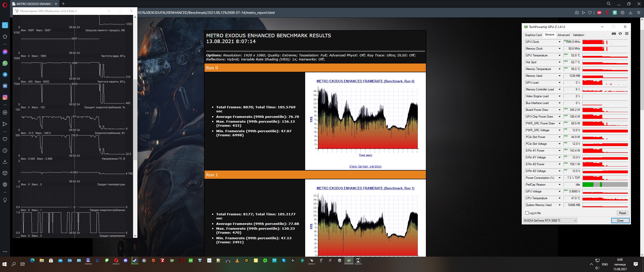Open Instagram in Opera sidebar
Image resolution: width=644 pixels, height=272 pixels.
pos(5,97)
